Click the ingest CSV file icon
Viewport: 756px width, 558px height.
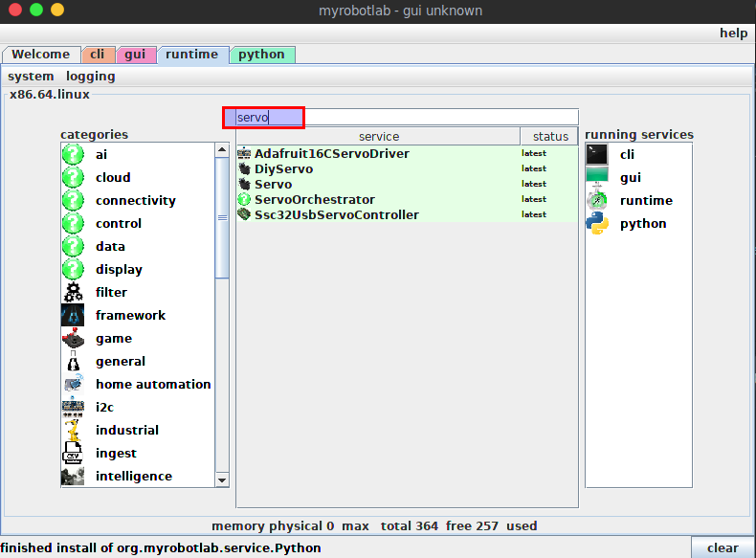[x=73, y=454]
